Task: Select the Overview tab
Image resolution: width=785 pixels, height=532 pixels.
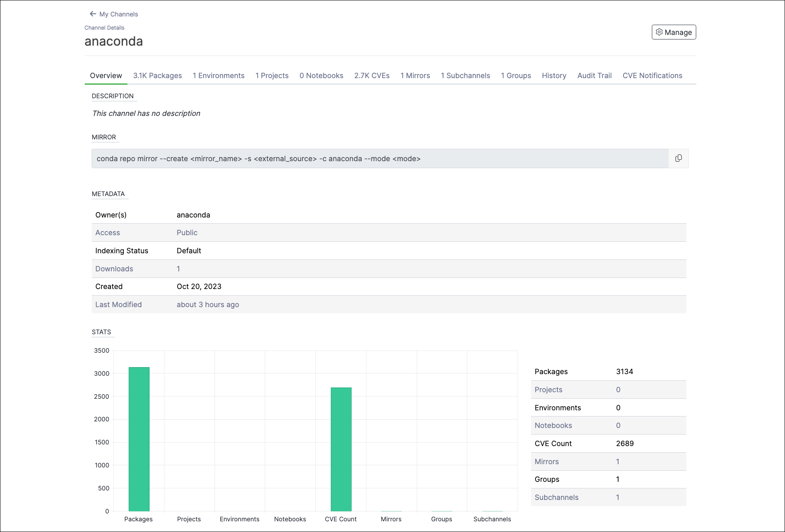Action: [x=106, y=76]
